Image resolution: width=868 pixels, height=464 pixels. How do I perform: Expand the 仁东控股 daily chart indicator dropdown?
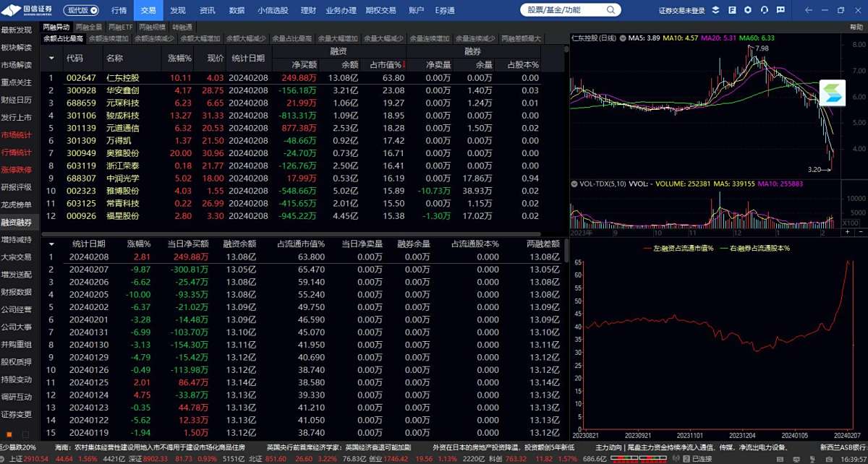(x=622, y=37)
